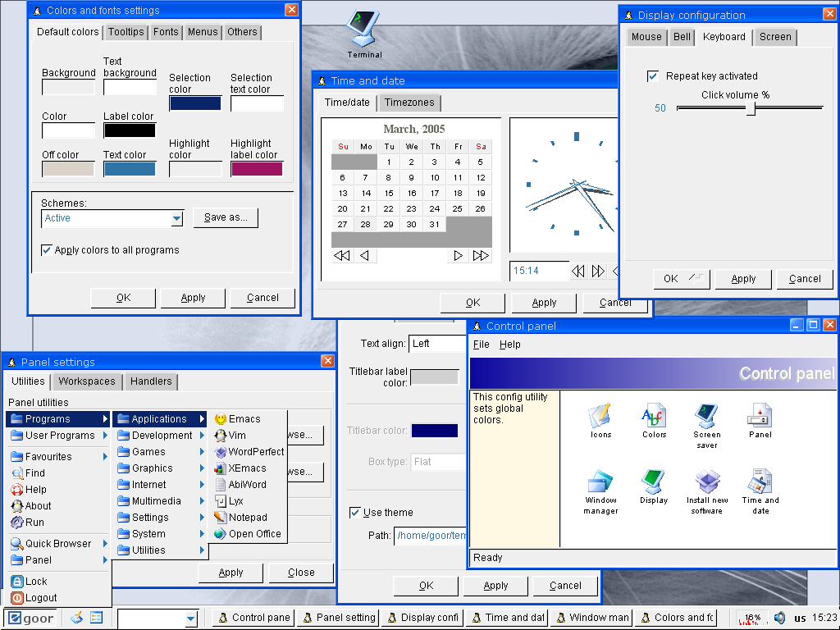This screenshot has width=840, height=630.
Task: Toggle the Repeat key activated checkbox
Action: tap(653, 76)
